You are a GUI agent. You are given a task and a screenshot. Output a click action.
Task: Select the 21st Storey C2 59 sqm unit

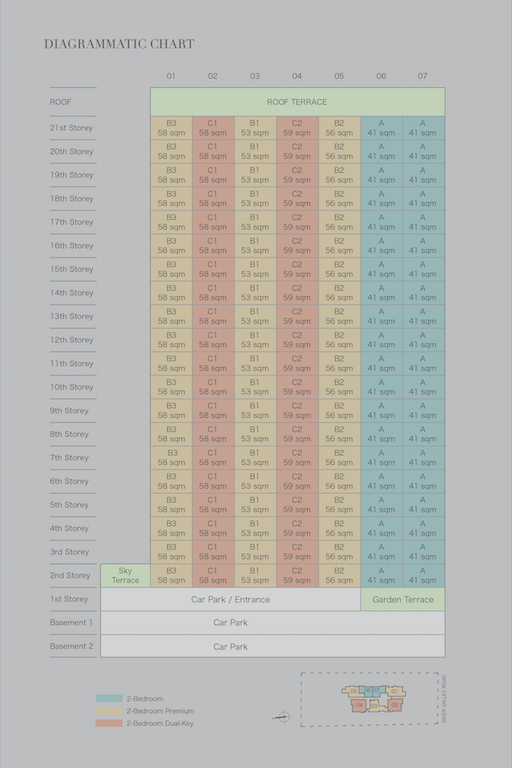(x=297, y=128)
